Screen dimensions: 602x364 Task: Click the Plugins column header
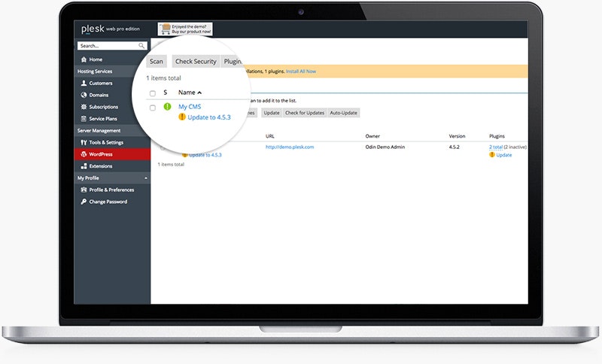(x=497, y=136)
